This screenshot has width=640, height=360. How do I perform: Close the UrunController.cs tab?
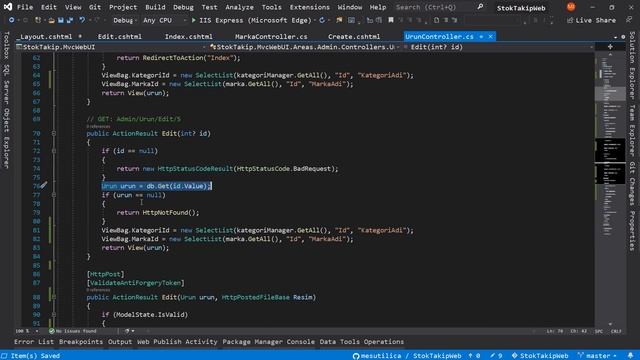tap(490, 36)
